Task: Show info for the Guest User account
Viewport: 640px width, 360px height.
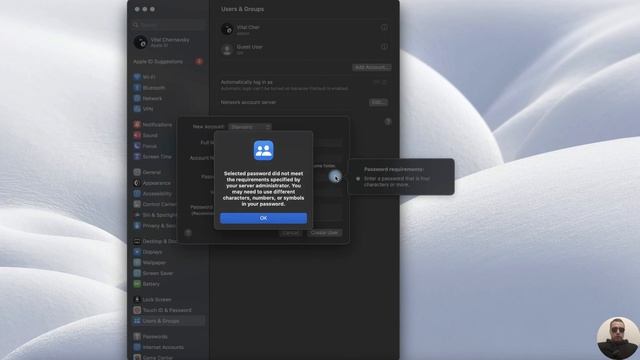Action: (384, 47)
